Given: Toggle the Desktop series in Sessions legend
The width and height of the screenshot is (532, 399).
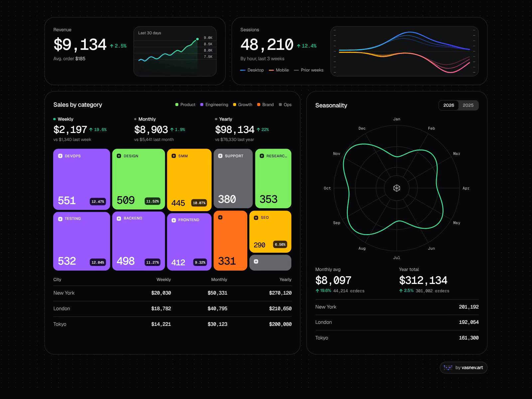Looking at the screenshot, I should coord(252,70).
